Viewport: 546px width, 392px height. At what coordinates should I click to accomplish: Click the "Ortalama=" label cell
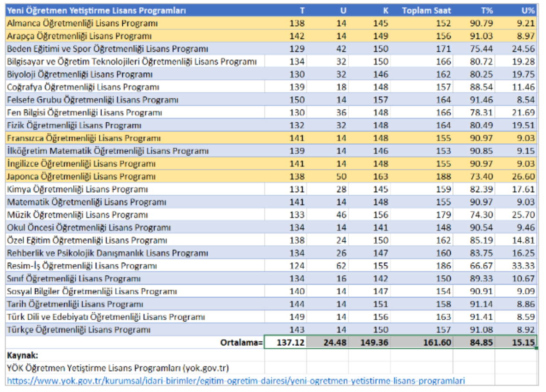tap(241, 343)
